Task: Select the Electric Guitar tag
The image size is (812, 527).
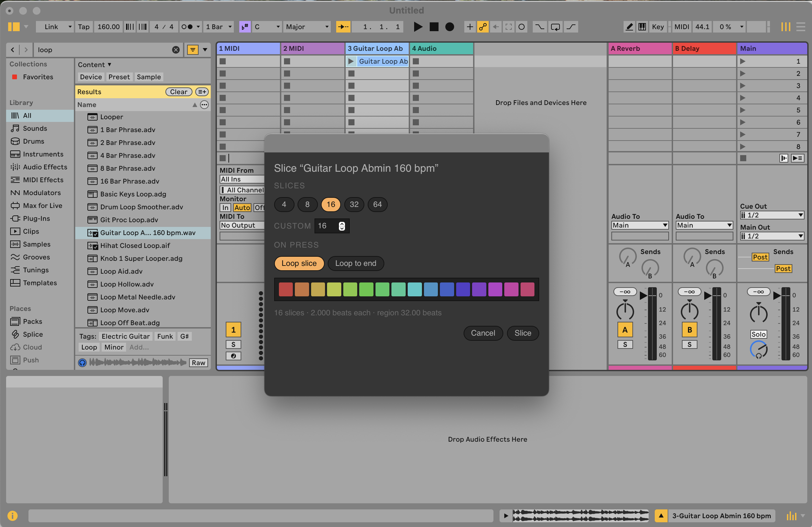Action: pyautogui.click(x=125, y=336)
